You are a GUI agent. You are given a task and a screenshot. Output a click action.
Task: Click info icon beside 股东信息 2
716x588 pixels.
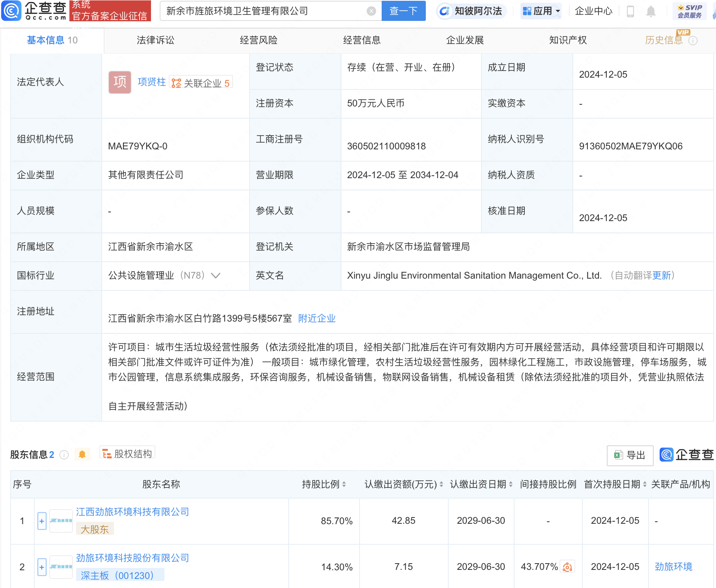click(x=64, y=455)
